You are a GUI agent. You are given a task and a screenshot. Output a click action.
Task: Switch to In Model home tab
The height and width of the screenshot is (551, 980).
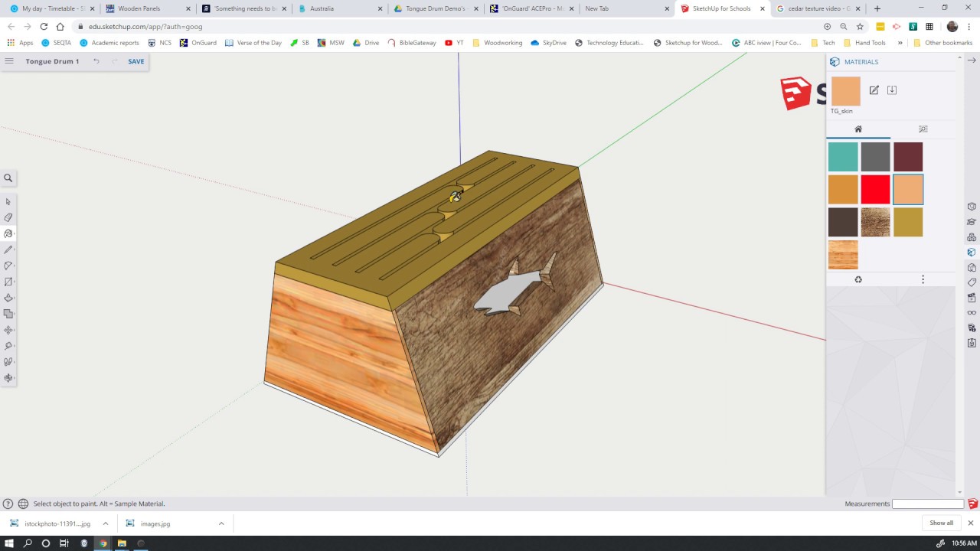(858, 129)
